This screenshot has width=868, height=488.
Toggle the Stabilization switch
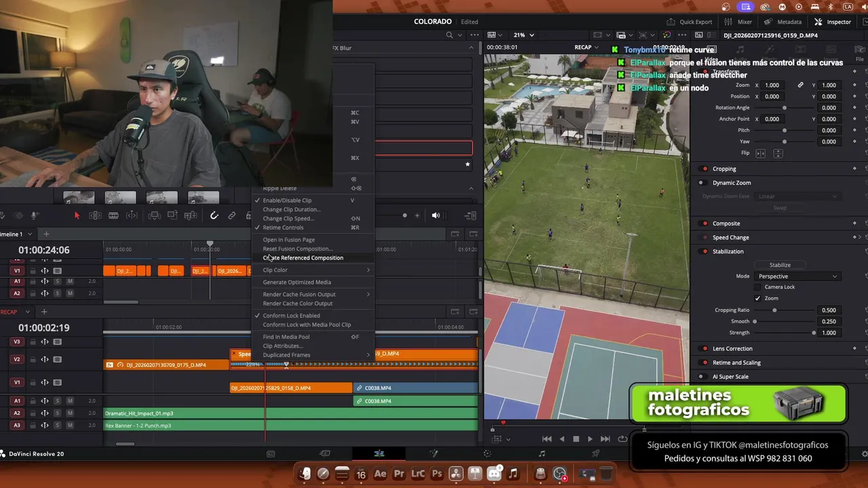(705, 251)
